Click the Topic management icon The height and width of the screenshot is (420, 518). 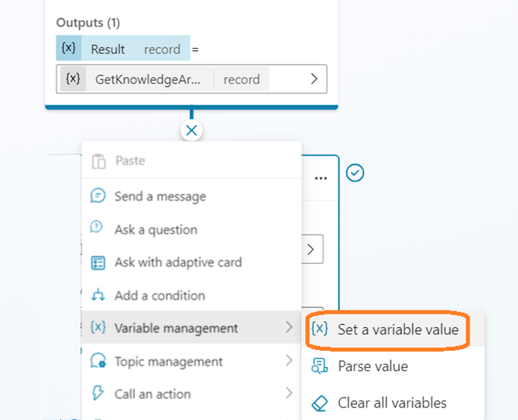[x=98, y=361]
